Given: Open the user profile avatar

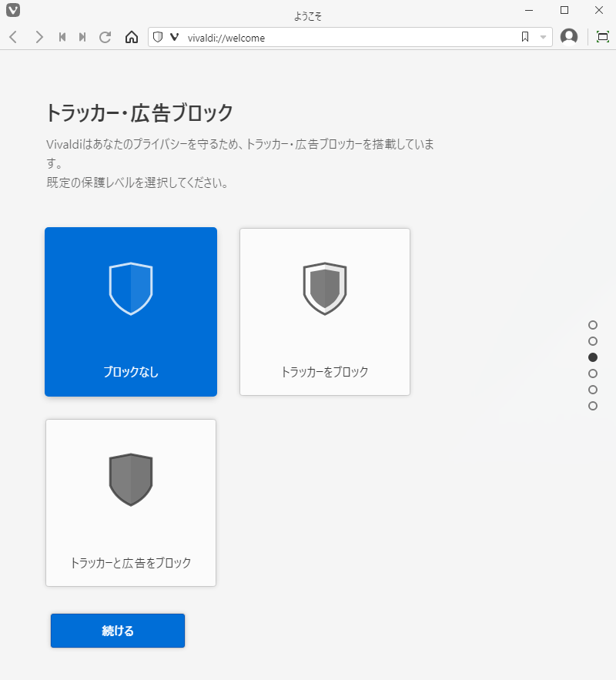Looking at the screenshot, I should tap(569, 37).
